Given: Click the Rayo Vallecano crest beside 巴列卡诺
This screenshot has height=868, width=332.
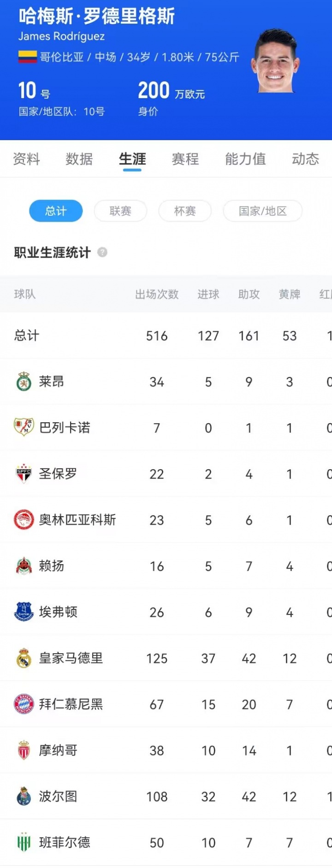Looking at the screenshot, I should (24, 427).
